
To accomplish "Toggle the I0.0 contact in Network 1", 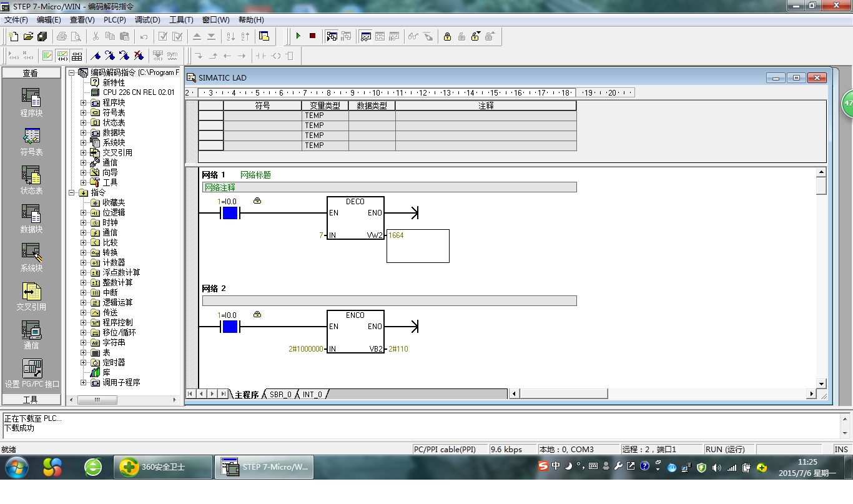I will pos(230,213).
